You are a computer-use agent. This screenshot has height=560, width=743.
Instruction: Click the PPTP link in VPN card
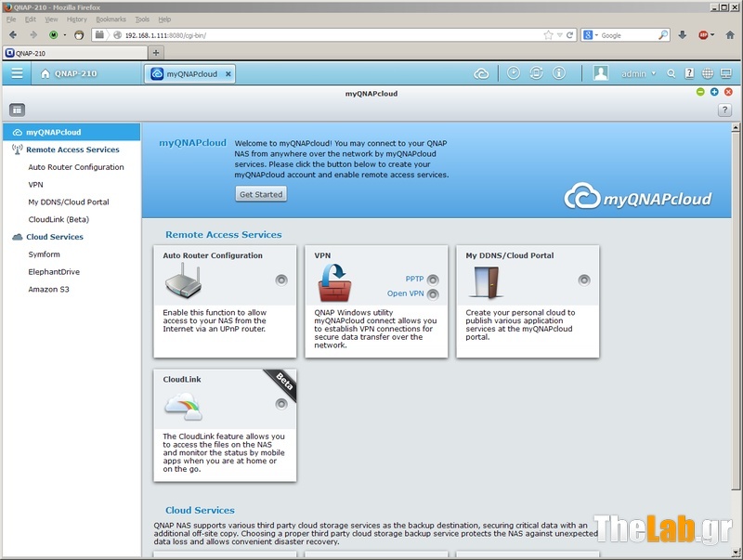coord(414,279)
